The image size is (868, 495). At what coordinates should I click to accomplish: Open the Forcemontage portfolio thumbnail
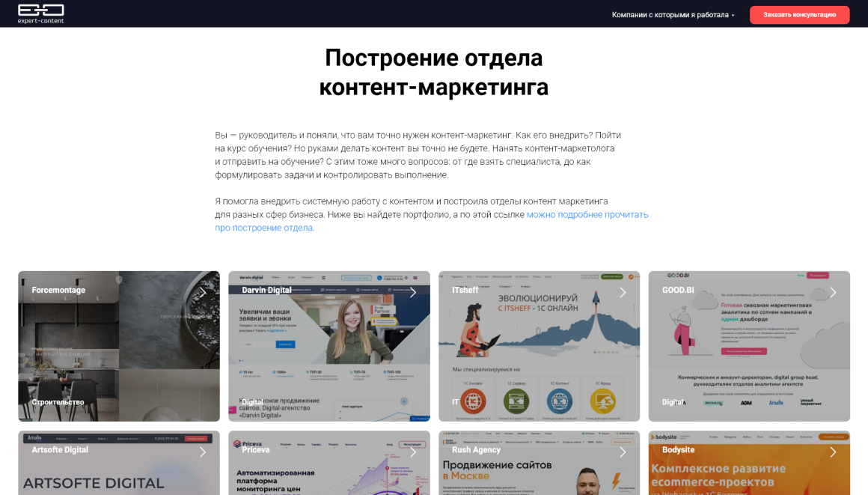pos(119,346)
